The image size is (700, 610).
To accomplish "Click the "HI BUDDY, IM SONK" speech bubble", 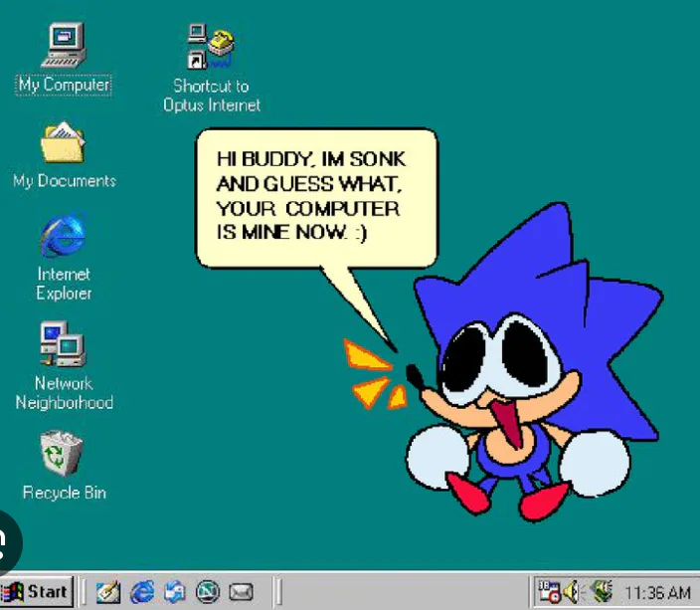I will (x=316, y=198).
